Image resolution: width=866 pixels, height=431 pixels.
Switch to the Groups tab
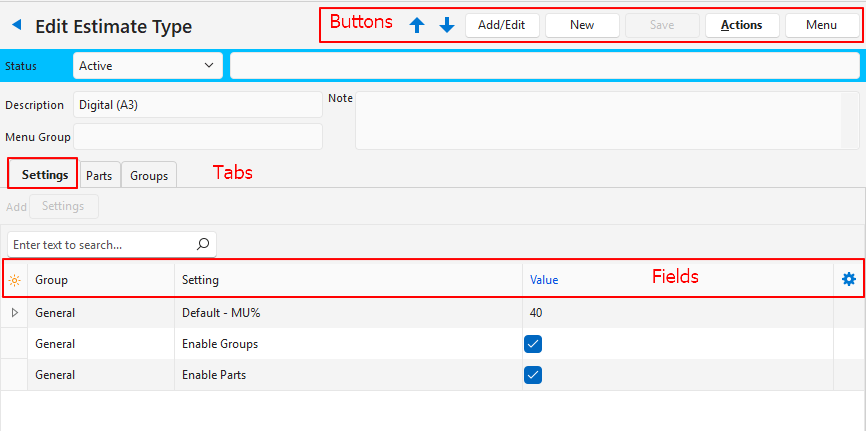tap(149, 175)
